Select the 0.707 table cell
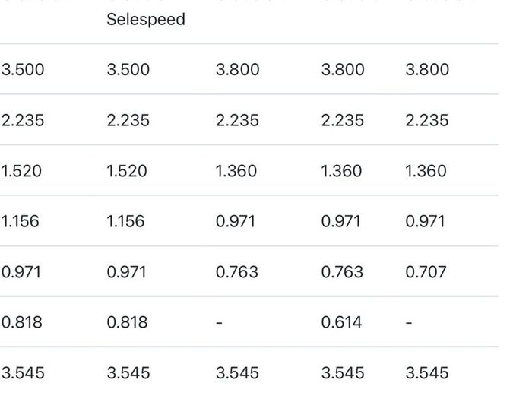Screen dimensions: 532x399 (426, 272)
